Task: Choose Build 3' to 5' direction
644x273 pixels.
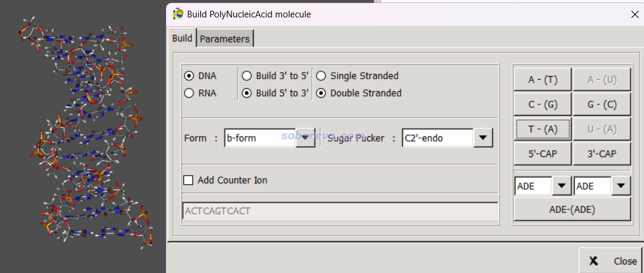Action: (x=246, y=76)
